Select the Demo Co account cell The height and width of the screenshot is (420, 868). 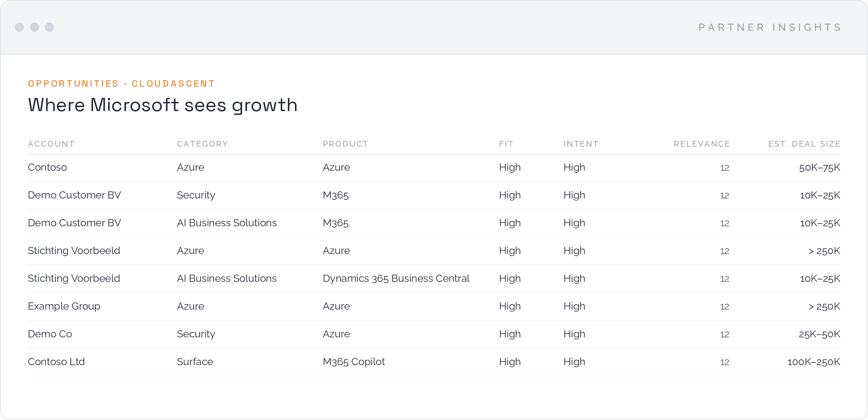pos(50,334)
